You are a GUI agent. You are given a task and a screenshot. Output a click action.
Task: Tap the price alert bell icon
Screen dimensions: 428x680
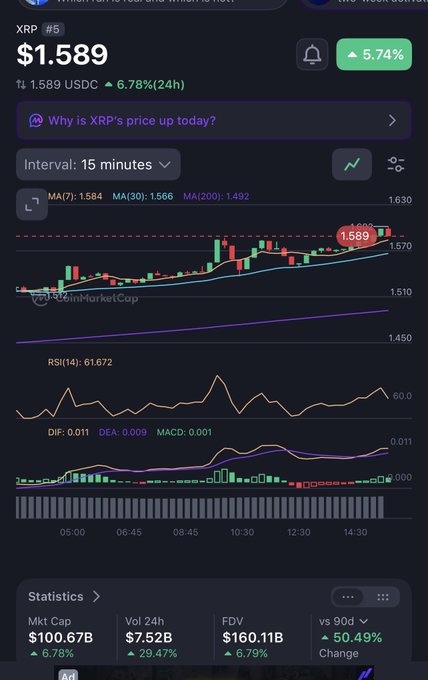(x=312, y=55)
